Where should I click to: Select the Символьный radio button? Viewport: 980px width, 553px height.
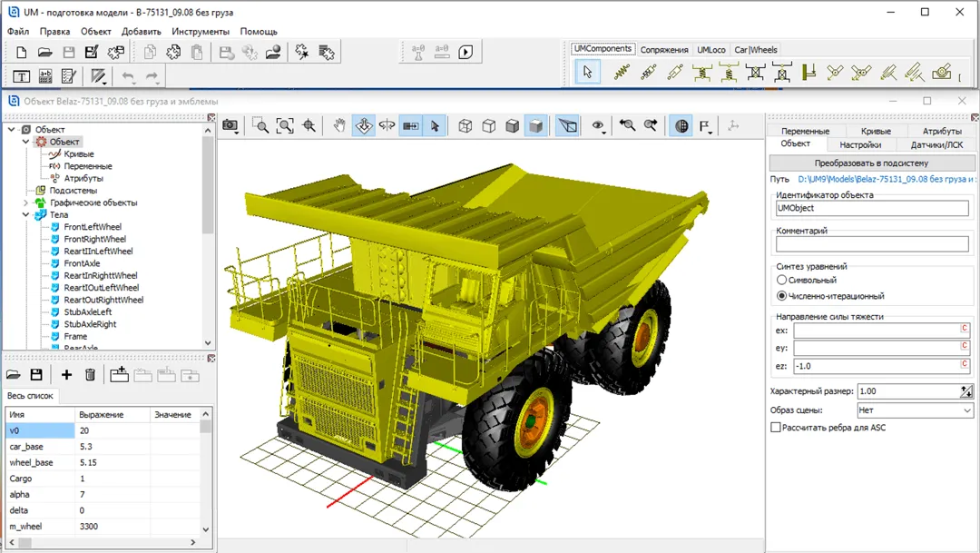point(781,281)
